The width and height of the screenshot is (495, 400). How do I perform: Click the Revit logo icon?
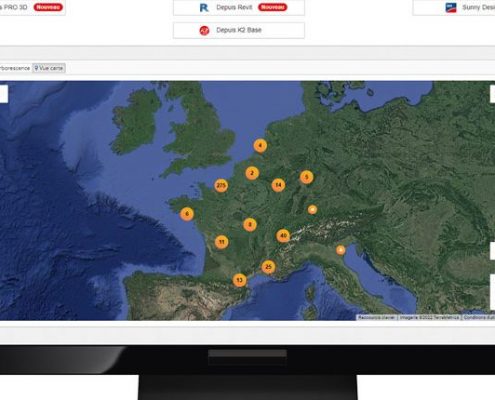(204, 7)
